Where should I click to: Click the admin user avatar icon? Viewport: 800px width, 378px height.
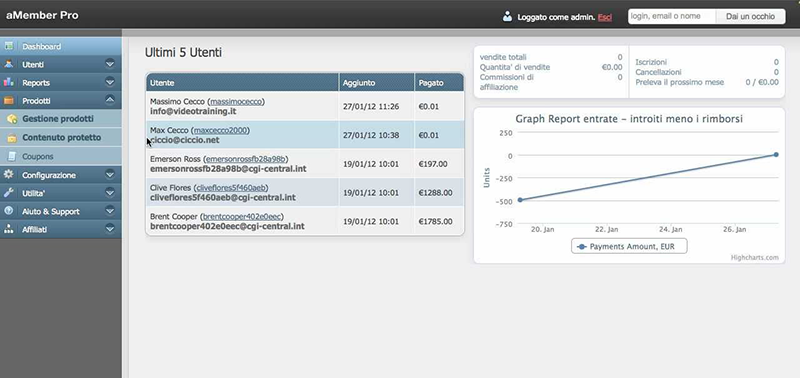pos(507,16)
